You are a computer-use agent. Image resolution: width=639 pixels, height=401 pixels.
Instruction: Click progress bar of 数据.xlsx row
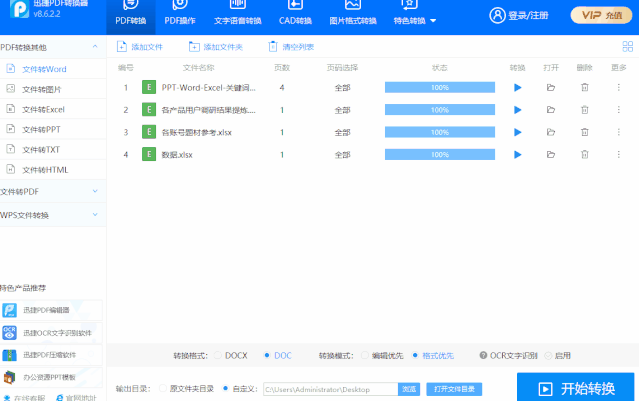(440, 154)
